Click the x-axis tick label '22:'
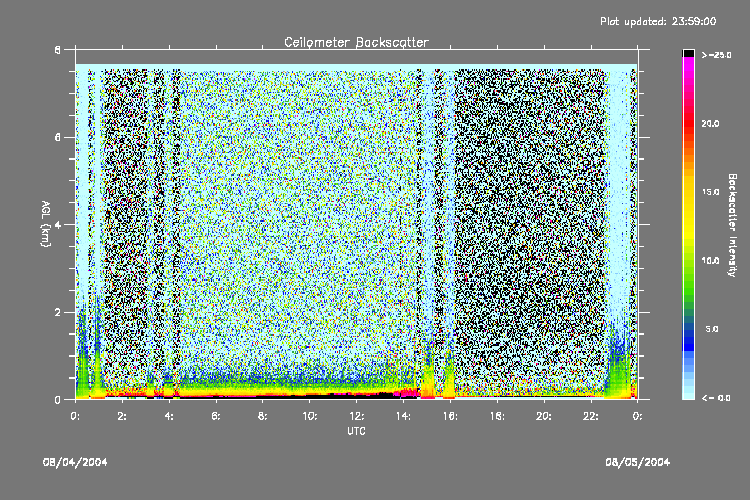Viewport: 750px width, 500px height. tap(591, 416)
